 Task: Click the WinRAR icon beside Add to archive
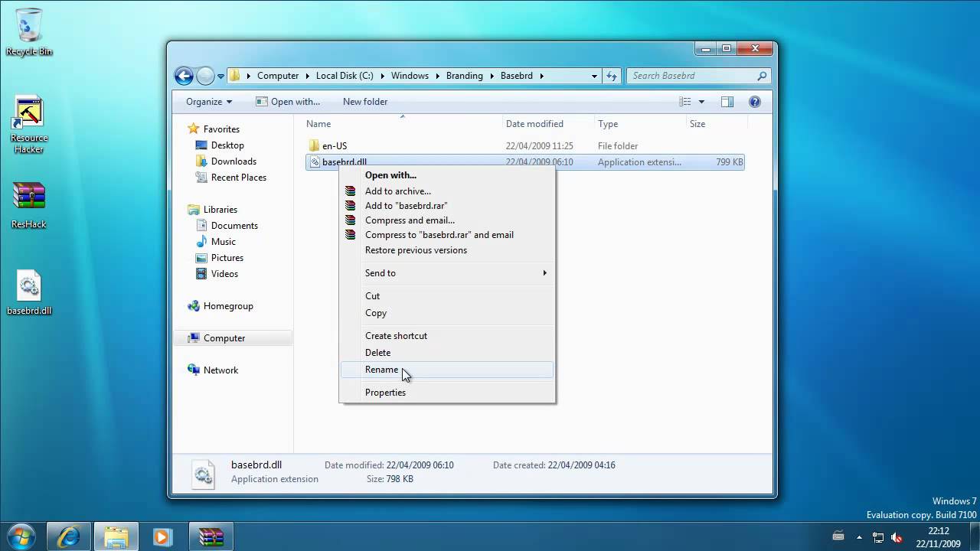(x=351, y=191)
